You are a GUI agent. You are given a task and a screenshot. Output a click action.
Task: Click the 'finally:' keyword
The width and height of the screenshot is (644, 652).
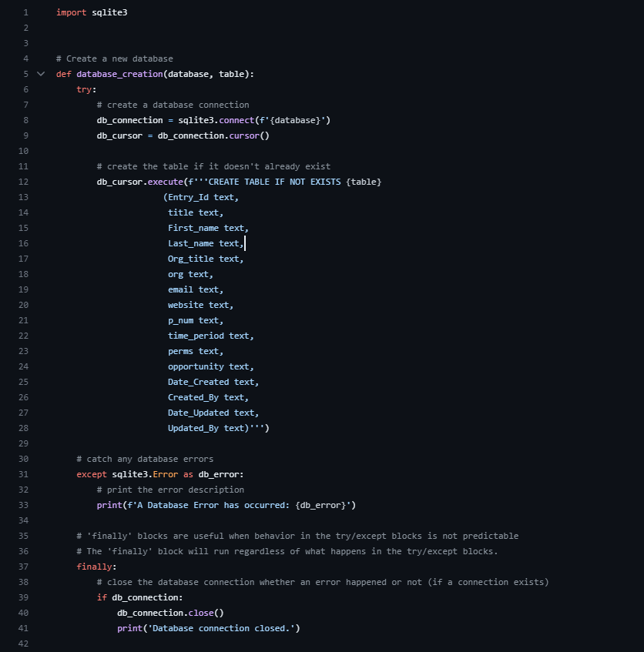click(x=96, y=567)
